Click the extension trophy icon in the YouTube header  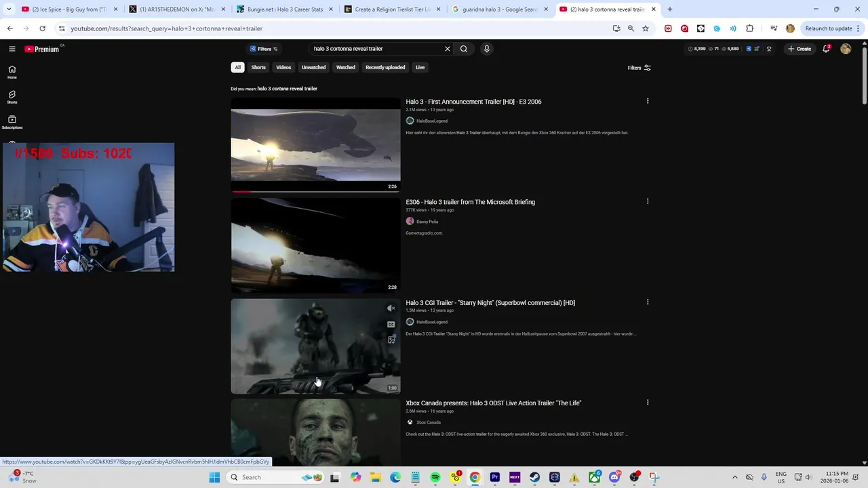769,49
